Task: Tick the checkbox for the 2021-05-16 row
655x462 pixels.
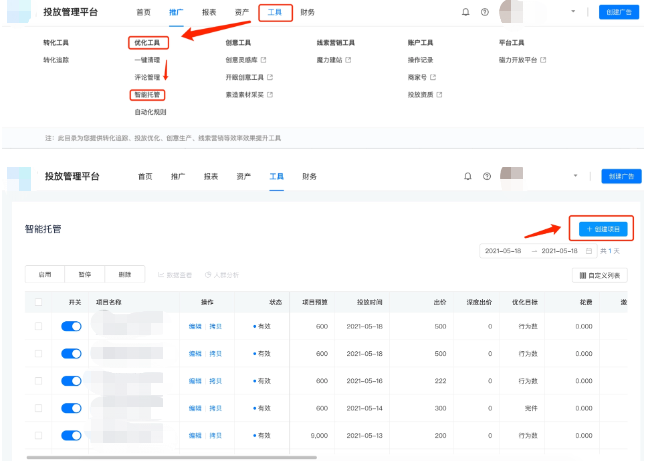Action: [x=38, y=381]
